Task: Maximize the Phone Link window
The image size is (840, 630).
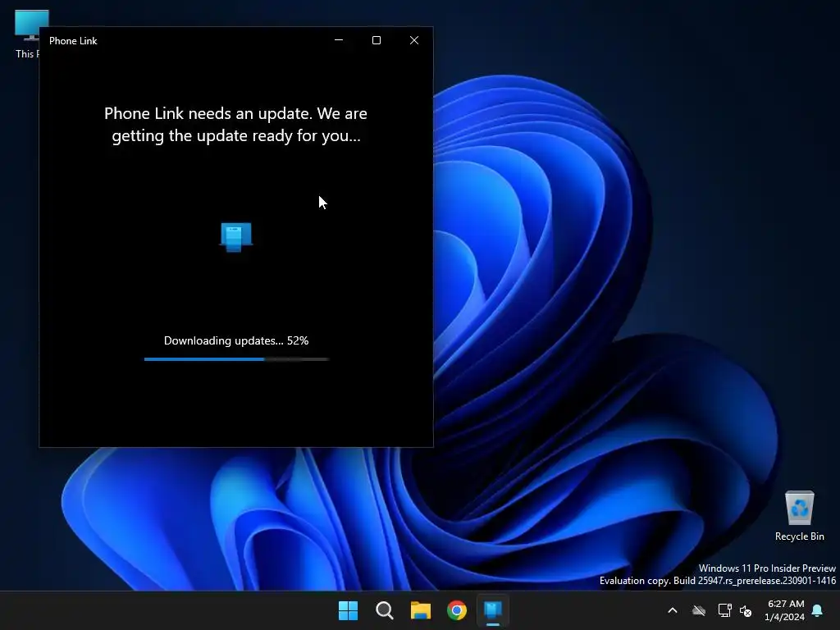Action: click(x=377, y=40)
